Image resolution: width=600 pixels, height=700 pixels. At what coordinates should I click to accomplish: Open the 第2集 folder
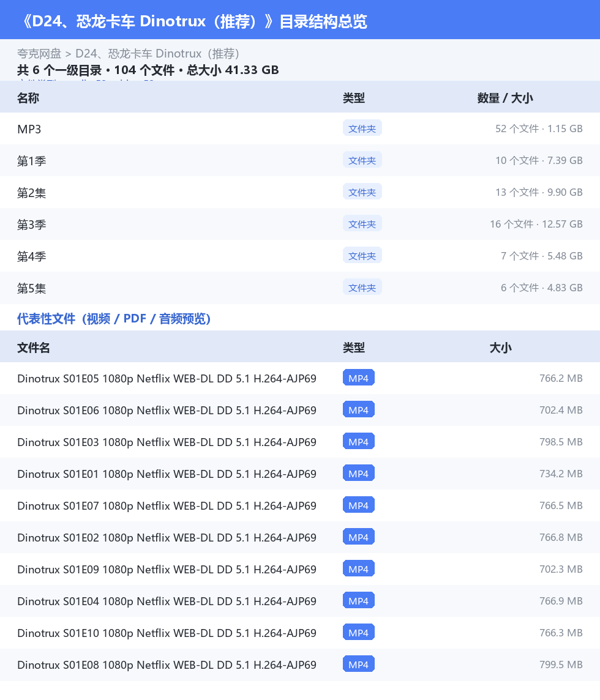point(300,192)
